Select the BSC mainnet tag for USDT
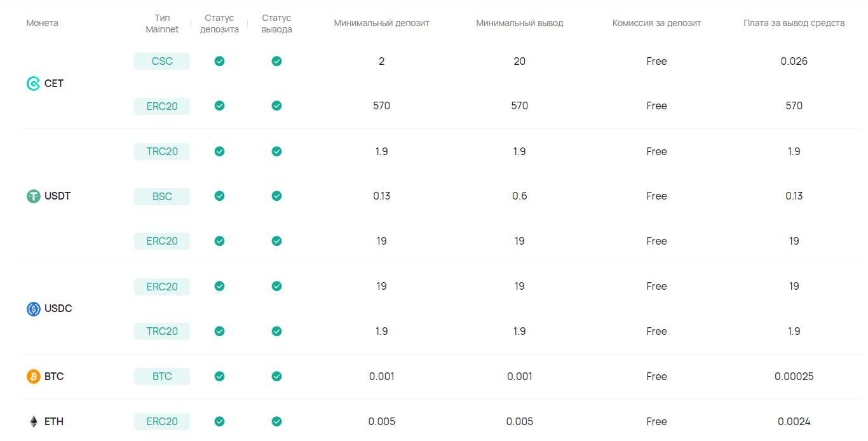Viewport: 868px width, 441px height. click(x=162, y=196)
